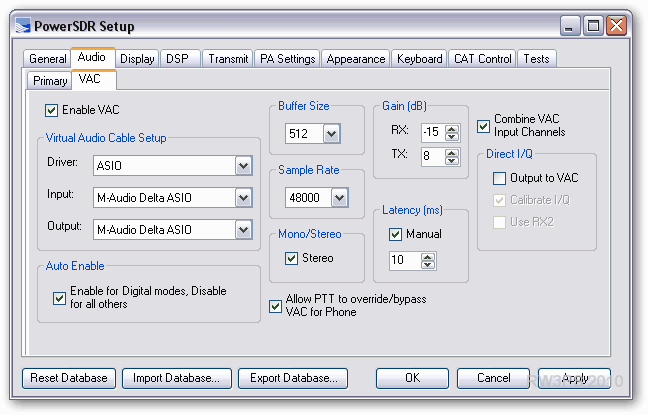
Task: Switch to the Display tab
Action: tap(137, 59)
